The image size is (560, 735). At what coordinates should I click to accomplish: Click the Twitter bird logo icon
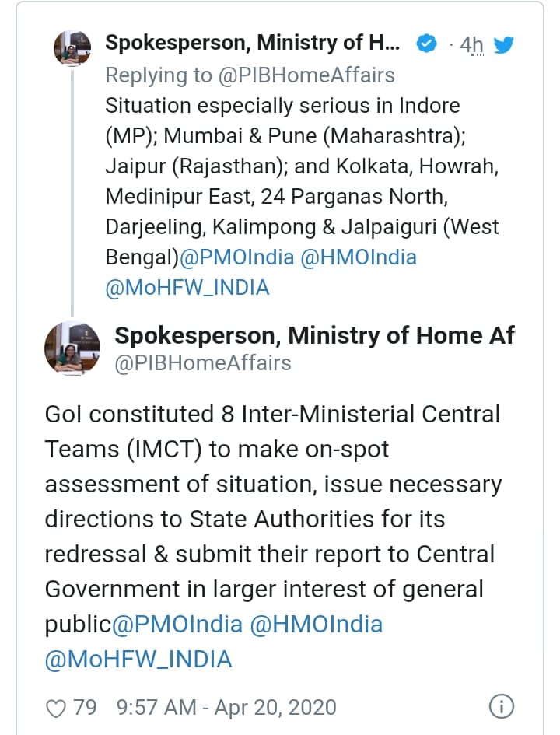pyautogui.click(x=503, y=45)
